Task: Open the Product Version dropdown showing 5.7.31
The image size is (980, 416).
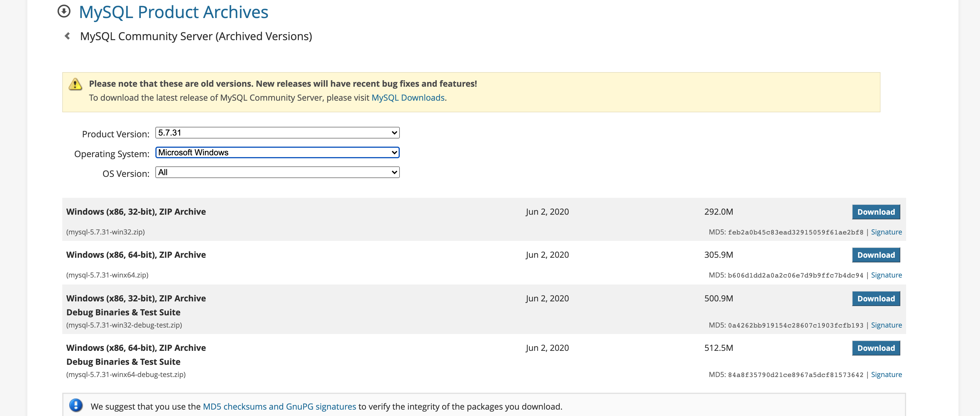Action: (277, 133)
